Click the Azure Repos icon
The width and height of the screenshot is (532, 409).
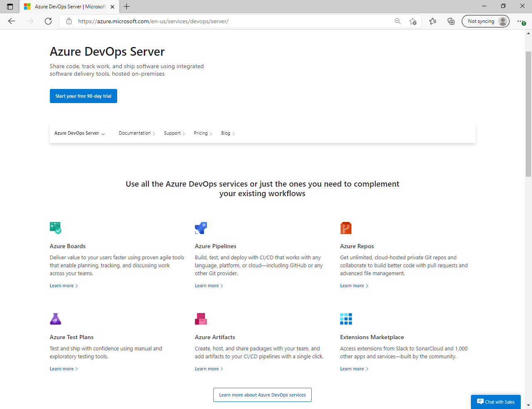pyautogui.click(x=346, y=228)
